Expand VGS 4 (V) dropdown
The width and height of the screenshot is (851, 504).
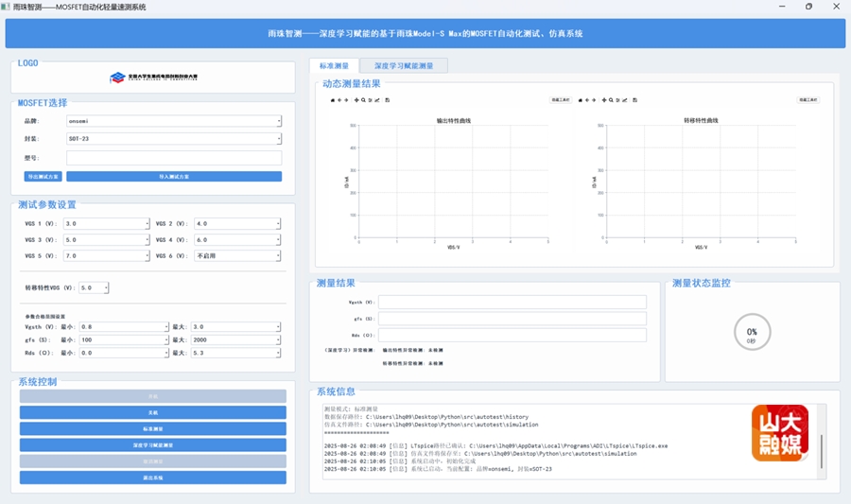[237, 240]
